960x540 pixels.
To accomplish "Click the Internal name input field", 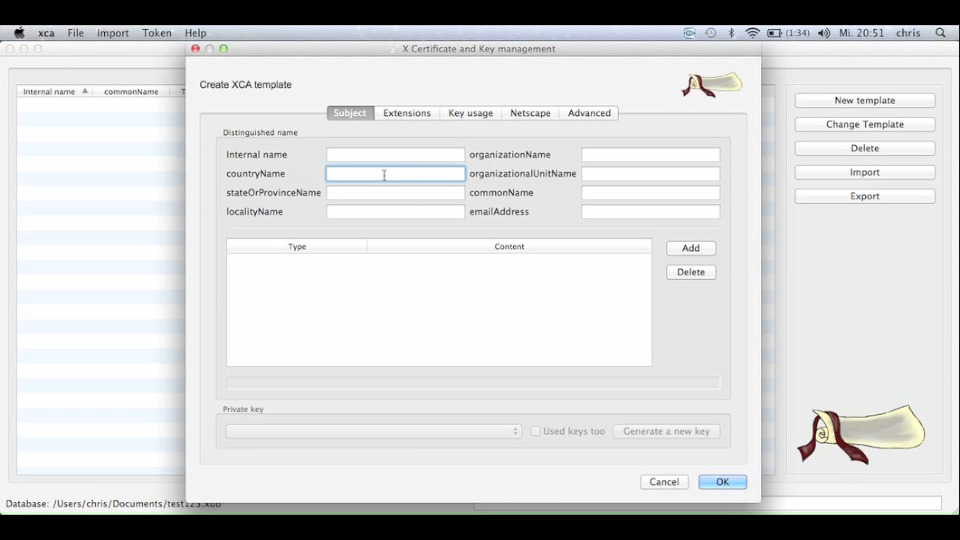I will (x=396, y=154).
